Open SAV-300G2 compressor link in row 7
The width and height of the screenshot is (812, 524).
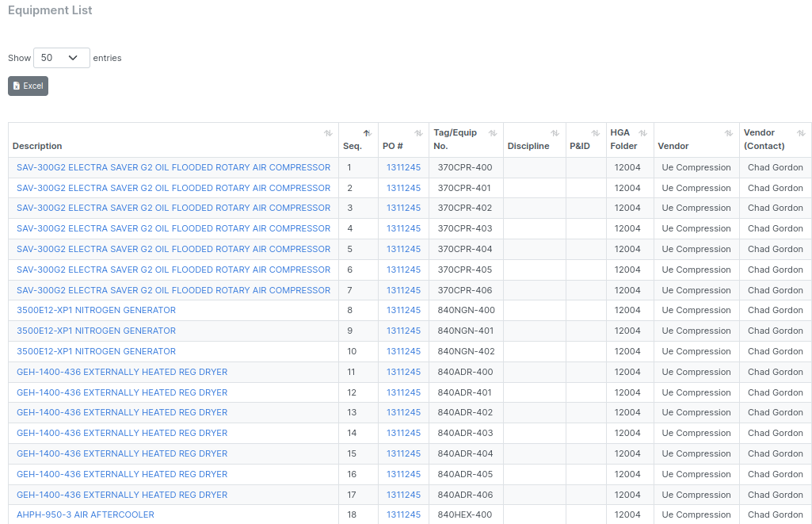point(173,290)
